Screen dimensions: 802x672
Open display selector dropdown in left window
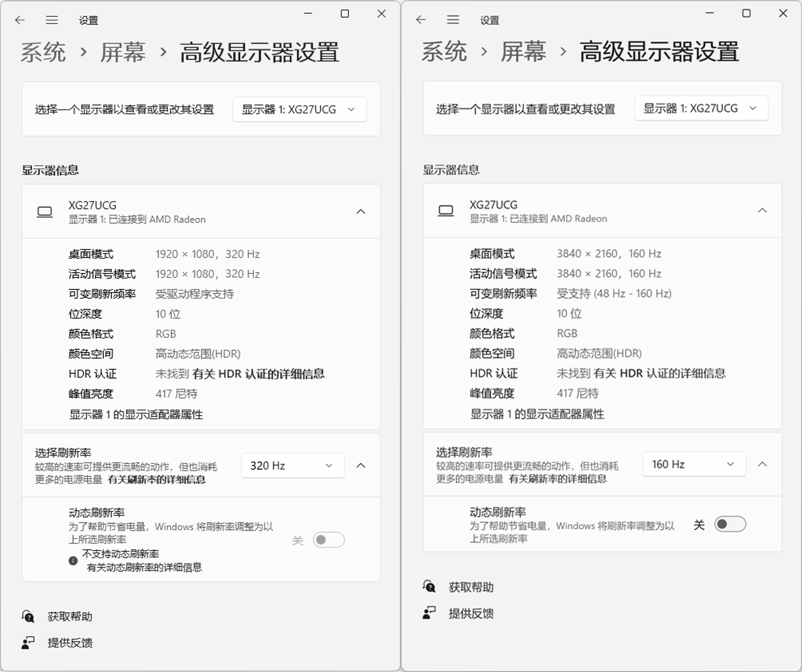(300, 109)
